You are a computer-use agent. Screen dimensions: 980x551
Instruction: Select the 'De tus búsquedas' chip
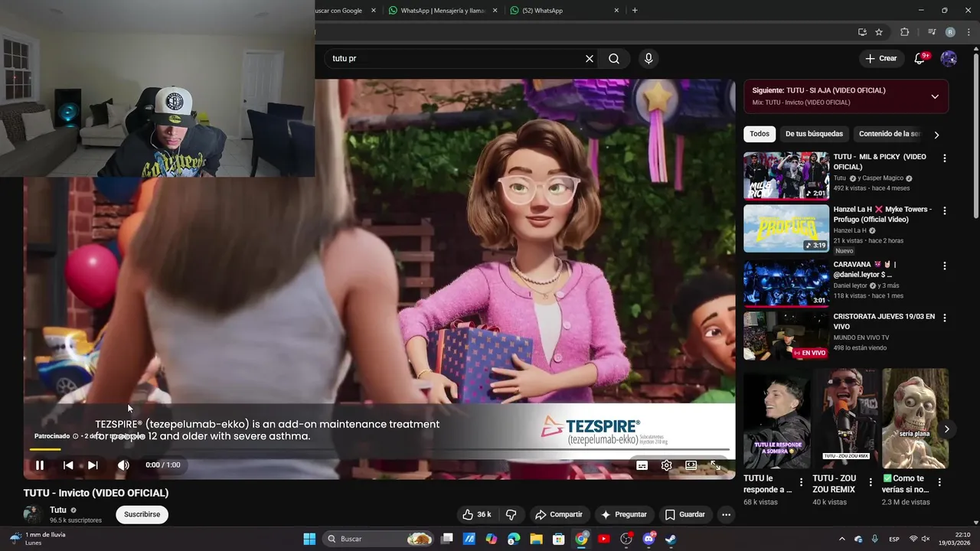pyautogui.click(x=814, y=134)
